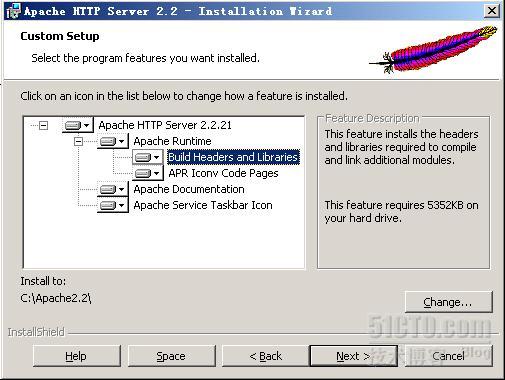Click the Help button
This screenshot has height=380, width=505.
tap(76, 356)
